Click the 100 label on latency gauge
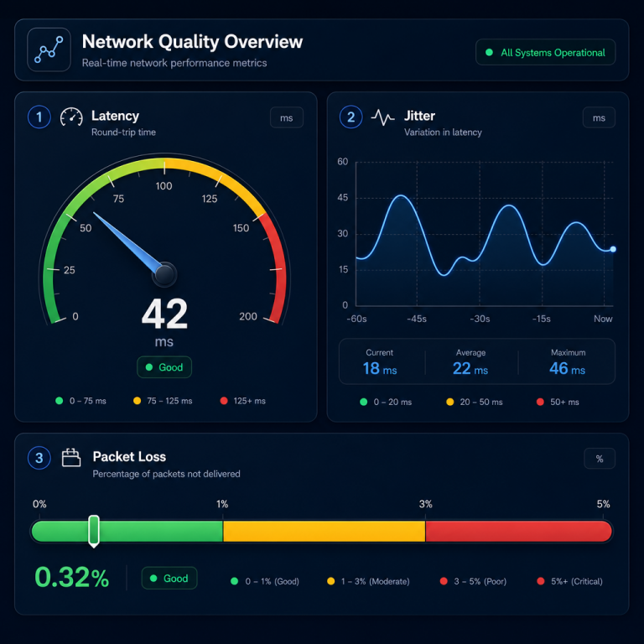The image size is (644, 644). pyautogui.click(x=164, y=186)
